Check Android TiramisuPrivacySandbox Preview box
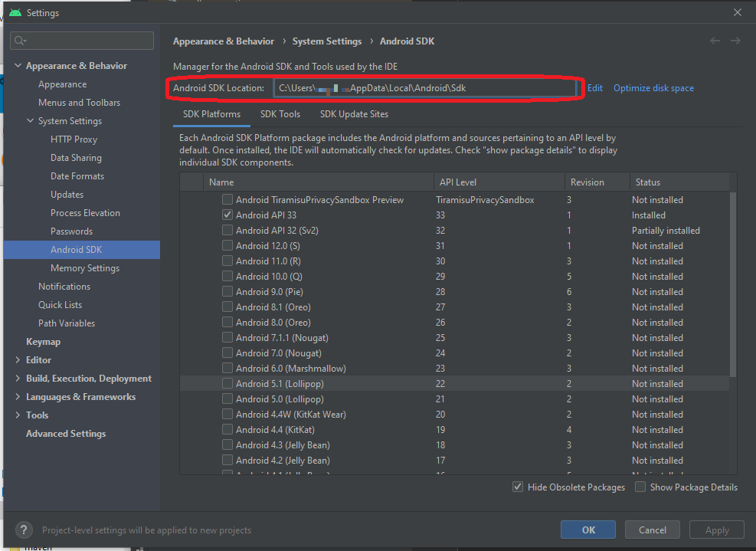This screenshot has height=551, width=756. 227,199
